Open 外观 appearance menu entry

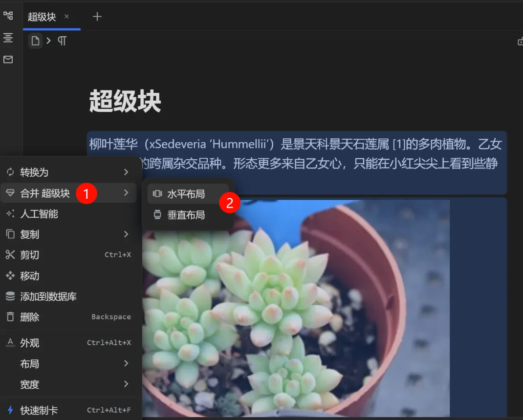coord(68,343)
